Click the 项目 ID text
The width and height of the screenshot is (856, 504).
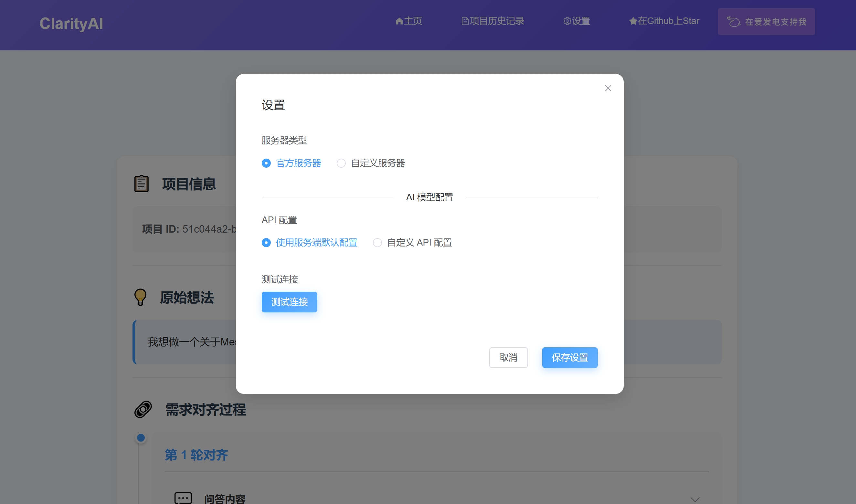click(x=189, y=229)
